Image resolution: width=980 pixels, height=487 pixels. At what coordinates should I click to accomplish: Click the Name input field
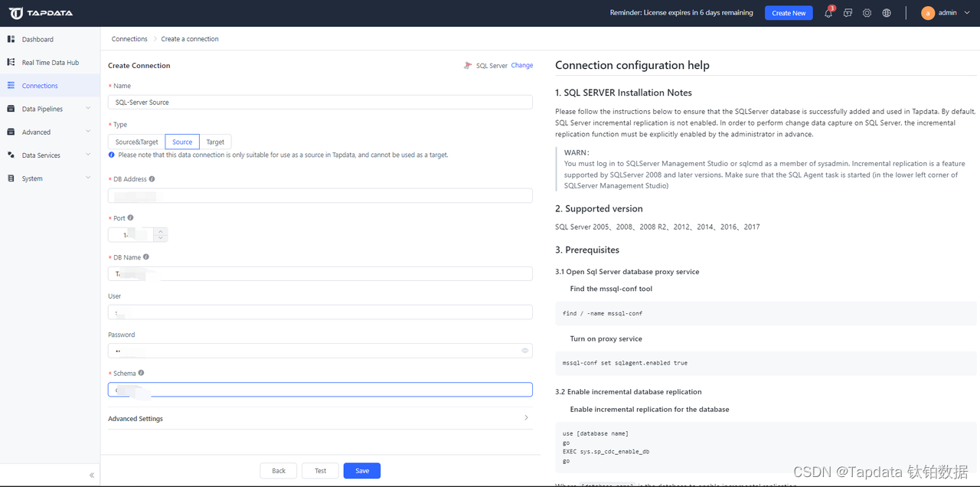pos(320,102)
